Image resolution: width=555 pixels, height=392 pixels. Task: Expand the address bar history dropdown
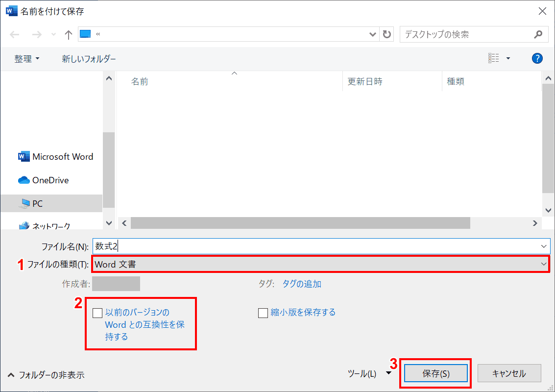372,34
